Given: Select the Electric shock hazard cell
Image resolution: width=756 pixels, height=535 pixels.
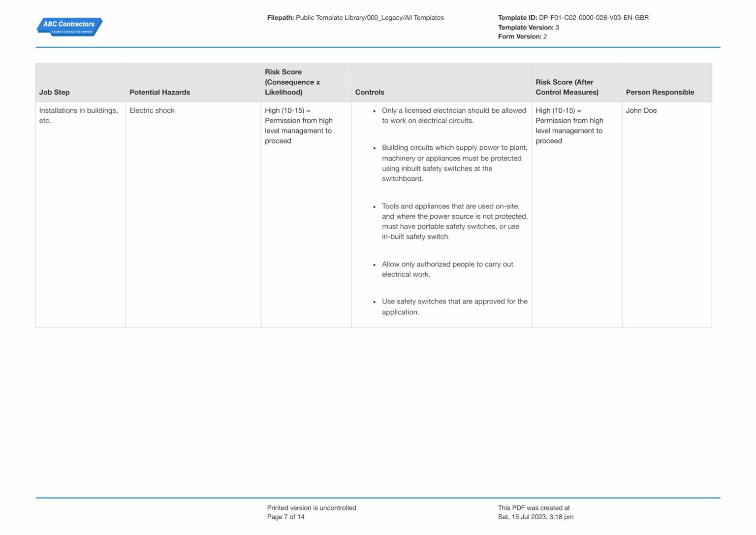Looking at the screenshot, I should (x=152, y=110).
